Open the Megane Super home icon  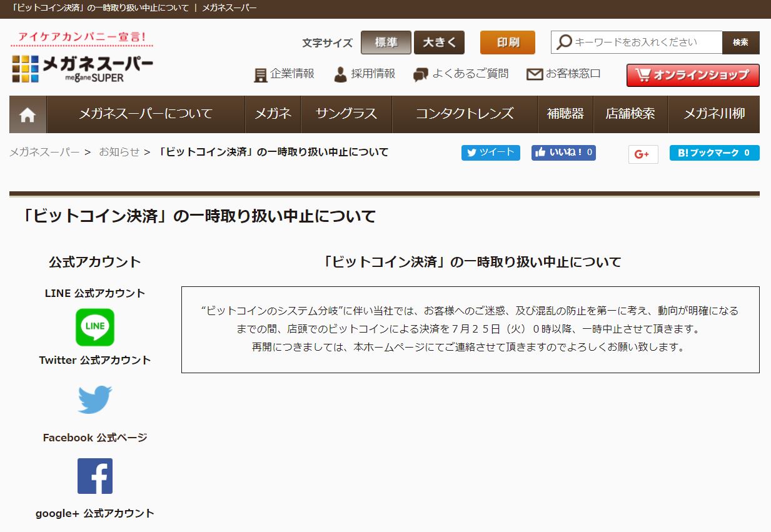26,114
